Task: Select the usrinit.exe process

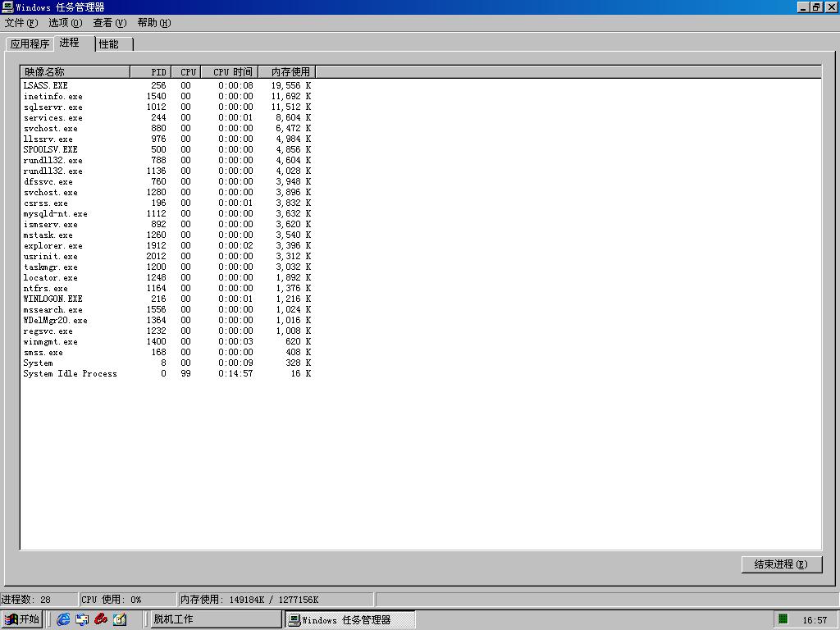Action: [167, 256]
